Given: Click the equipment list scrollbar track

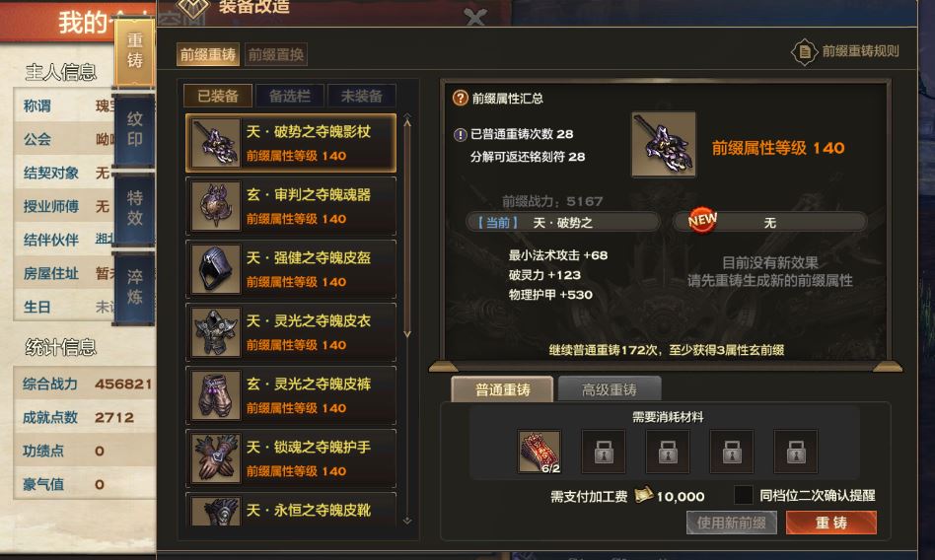Looking at the screenshot, I should coord(407,229).
